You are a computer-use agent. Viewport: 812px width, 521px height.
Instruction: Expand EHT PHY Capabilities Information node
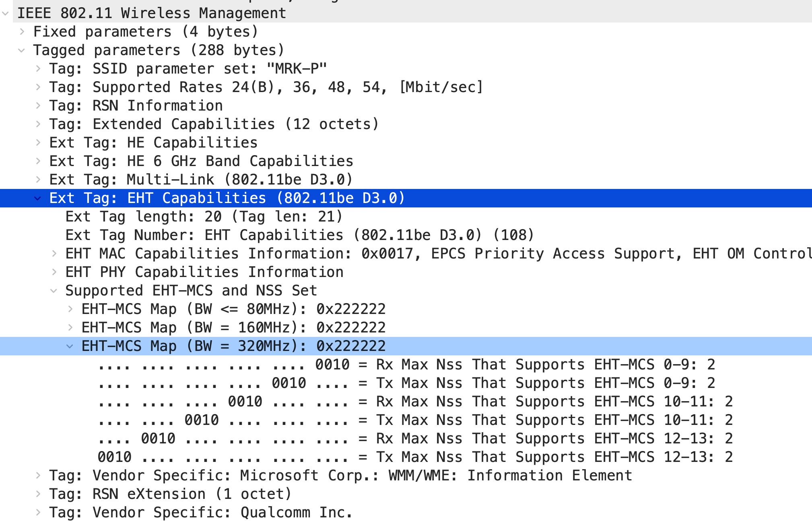(x=54, y=272)
